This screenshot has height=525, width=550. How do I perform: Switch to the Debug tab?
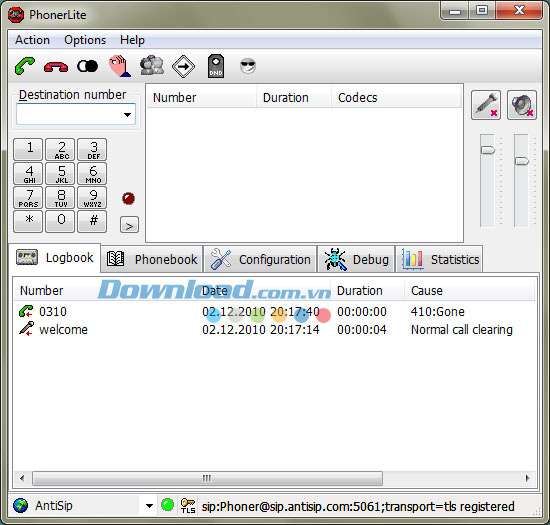356,259
